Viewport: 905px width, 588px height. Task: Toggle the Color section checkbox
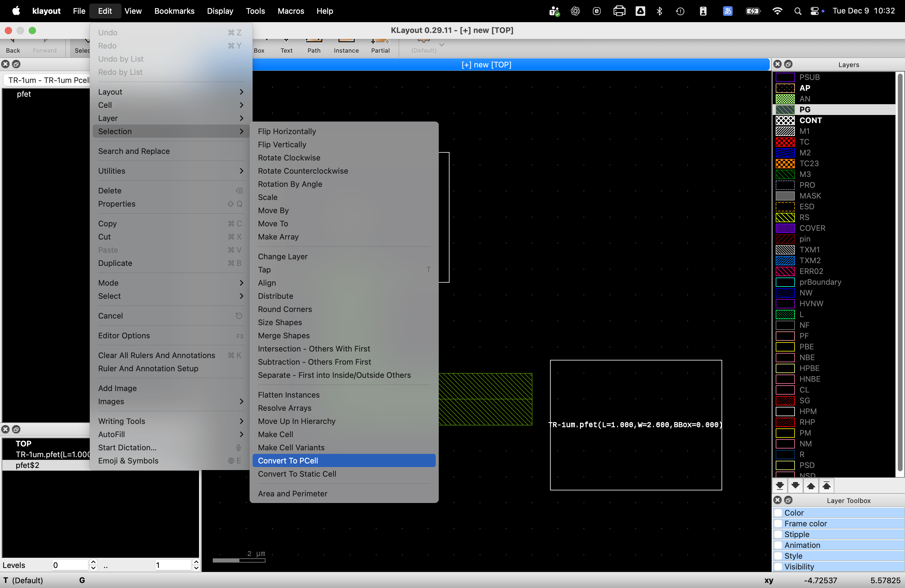778,513
